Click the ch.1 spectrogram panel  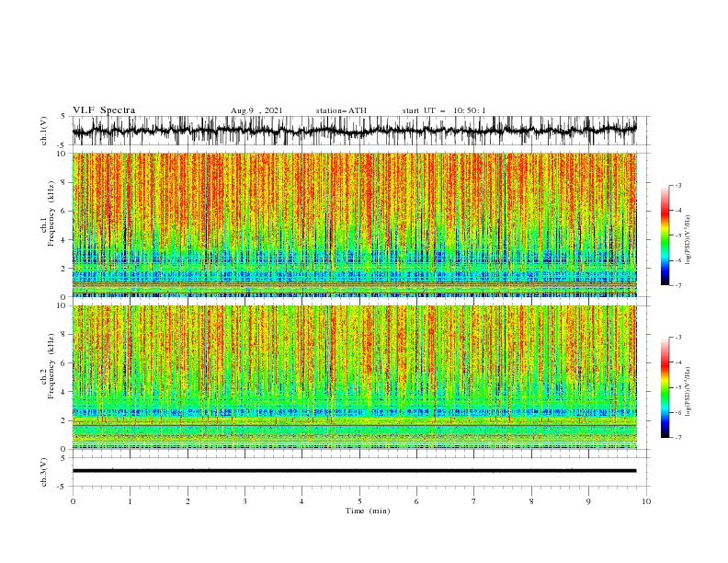[x=355, y=224]
